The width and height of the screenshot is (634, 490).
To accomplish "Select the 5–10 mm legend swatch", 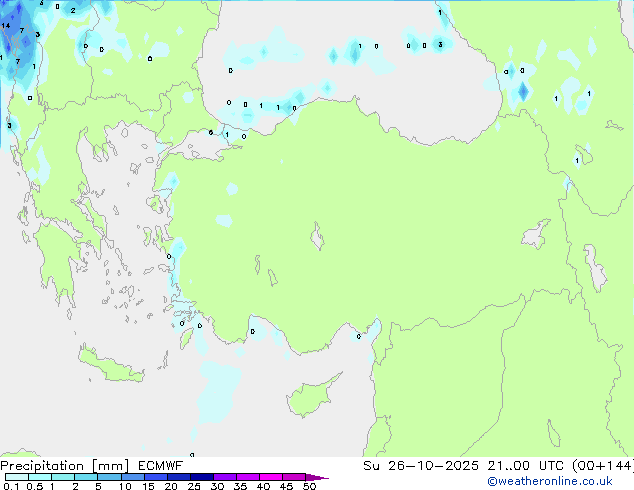I will point(109,477).
